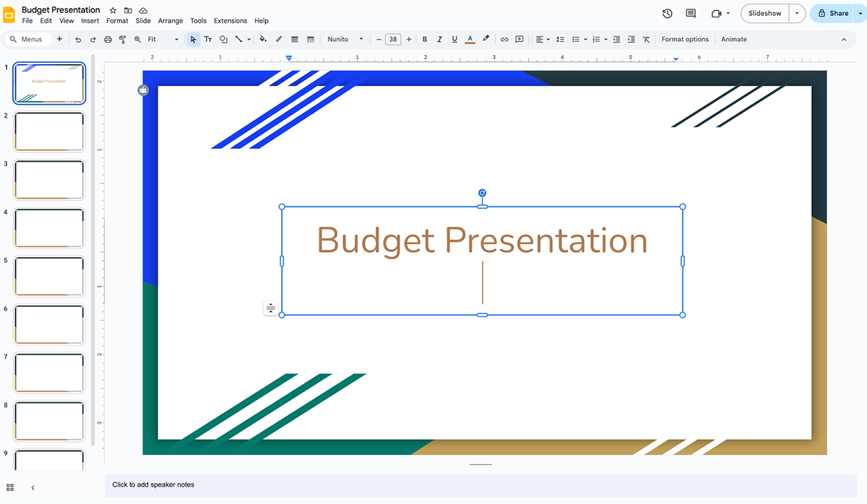This screenshot has height=504, width=867.
Task: Hide the menus with chevron
Action: [844, 40]
